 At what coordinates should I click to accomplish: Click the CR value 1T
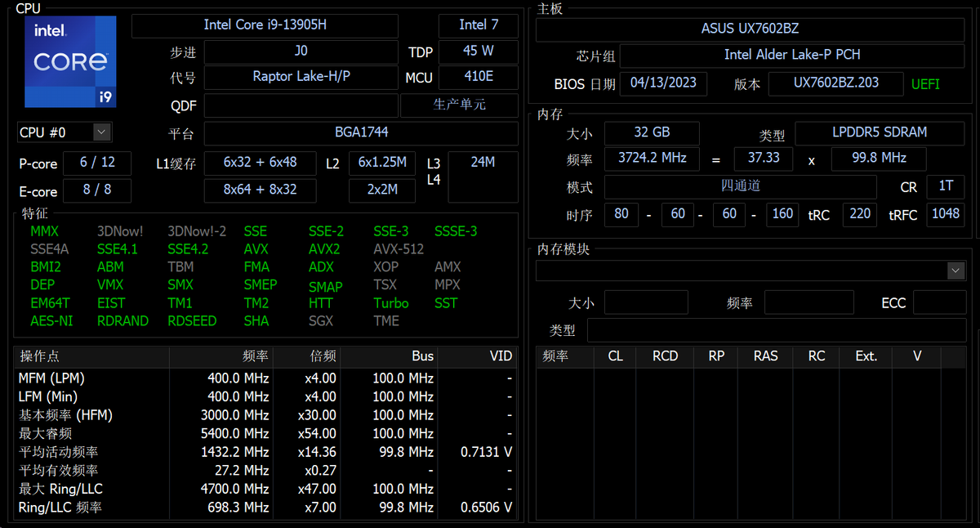point(945,186)
